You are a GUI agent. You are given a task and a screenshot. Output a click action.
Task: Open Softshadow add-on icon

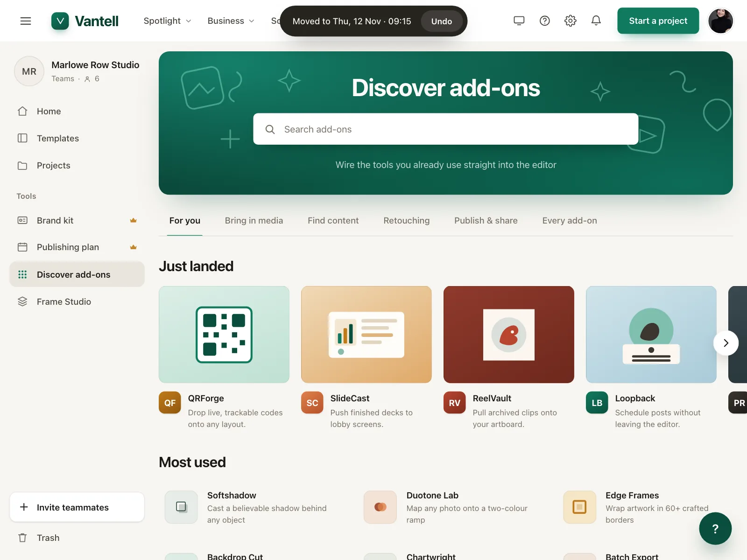(181, 507)
